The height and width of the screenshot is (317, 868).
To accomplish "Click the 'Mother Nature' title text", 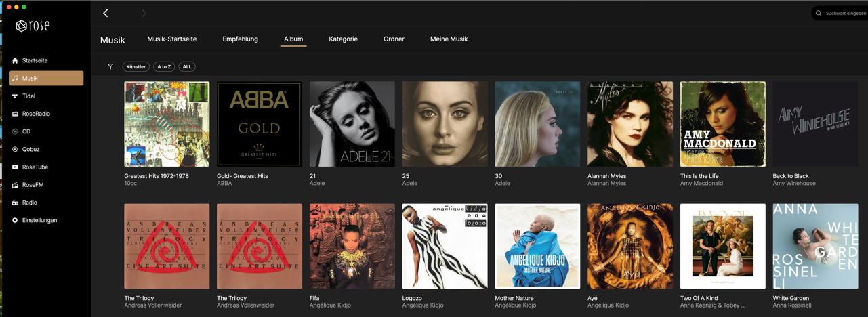I will click(514, 298).
